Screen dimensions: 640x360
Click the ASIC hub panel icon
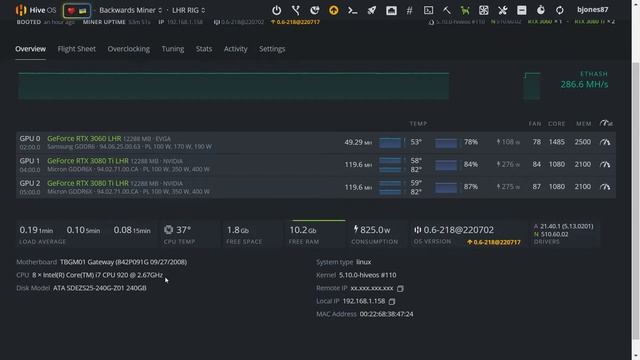point(522,10)
